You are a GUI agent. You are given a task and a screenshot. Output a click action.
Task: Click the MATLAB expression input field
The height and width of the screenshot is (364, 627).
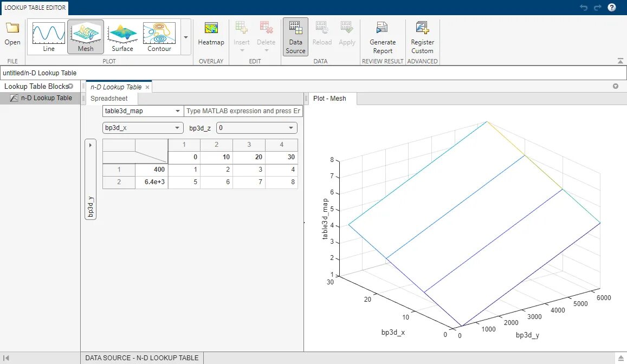pos(243,111)
